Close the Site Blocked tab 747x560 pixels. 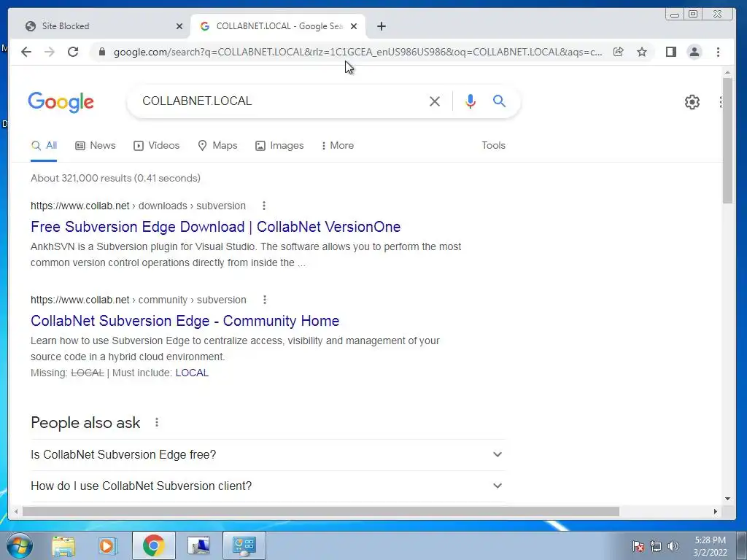point(179,27)
